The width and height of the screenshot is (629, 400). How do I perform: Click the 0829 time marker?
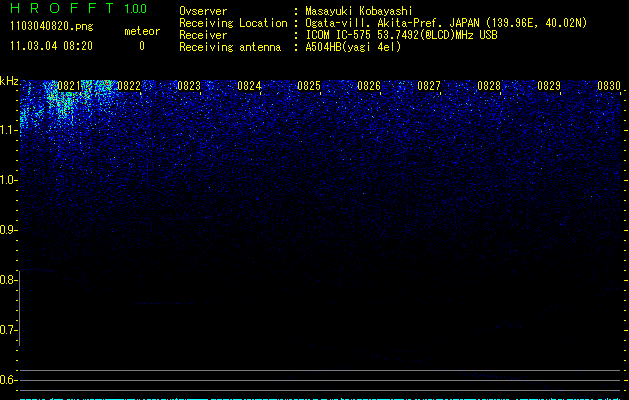[549, 86]
